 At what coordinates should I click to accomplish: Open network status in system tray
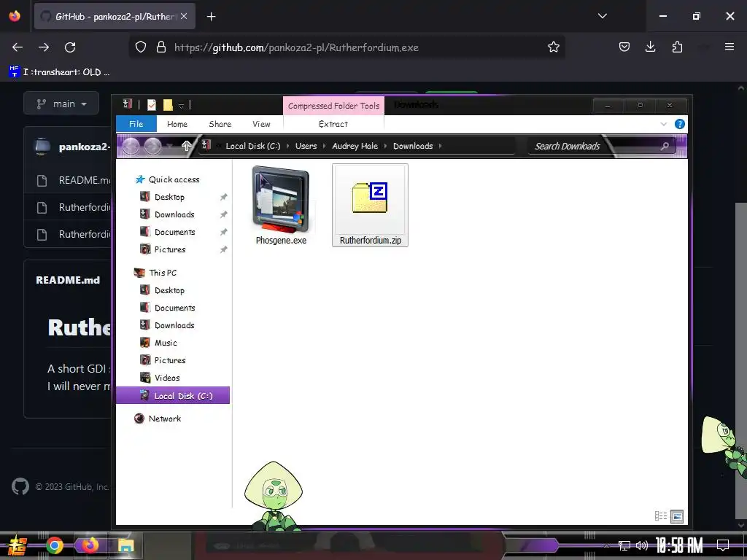624,545
